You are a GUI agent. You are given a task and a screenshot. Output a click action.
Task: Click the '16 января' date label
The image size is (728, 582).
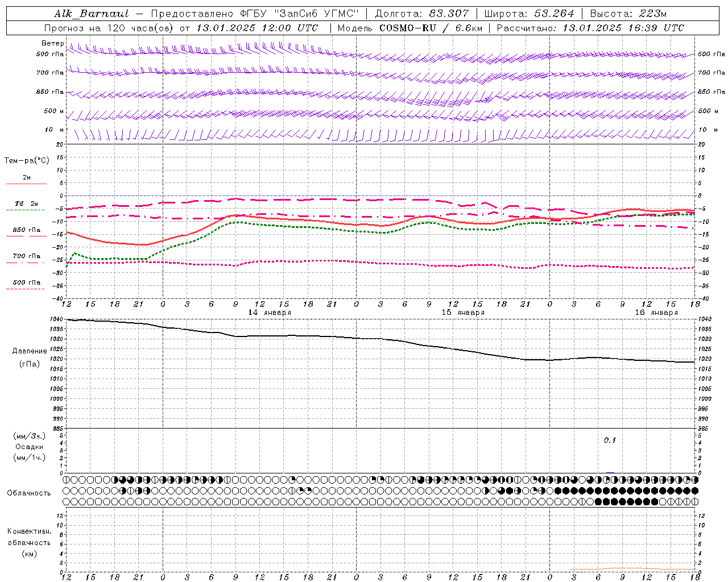[x=656, y=313]
